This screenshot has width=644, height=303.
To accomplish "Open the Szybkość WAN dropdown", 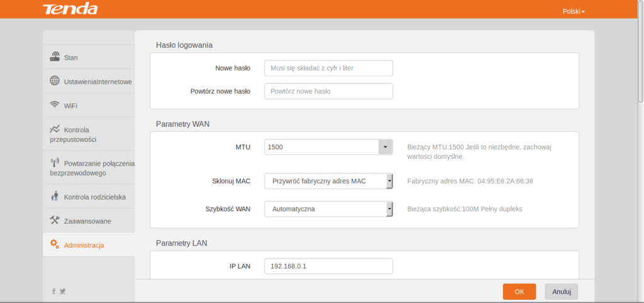I will 328,209.
